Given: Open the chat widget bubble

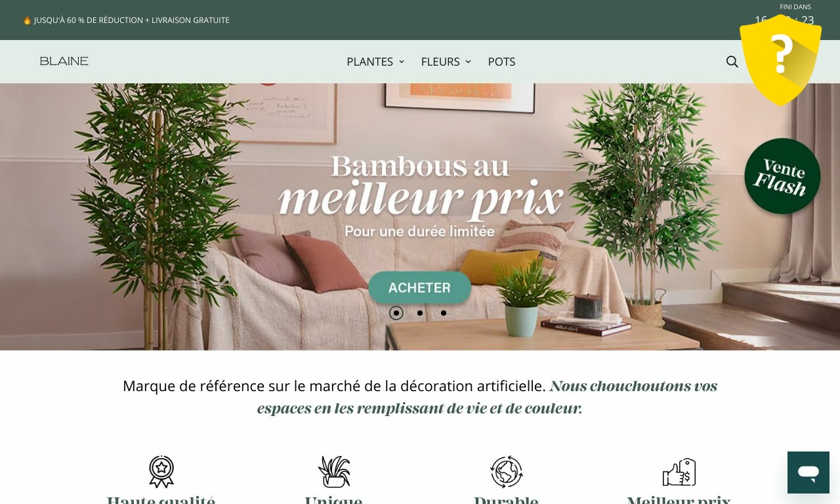Looking at the screenshot, I should [808, 472].
